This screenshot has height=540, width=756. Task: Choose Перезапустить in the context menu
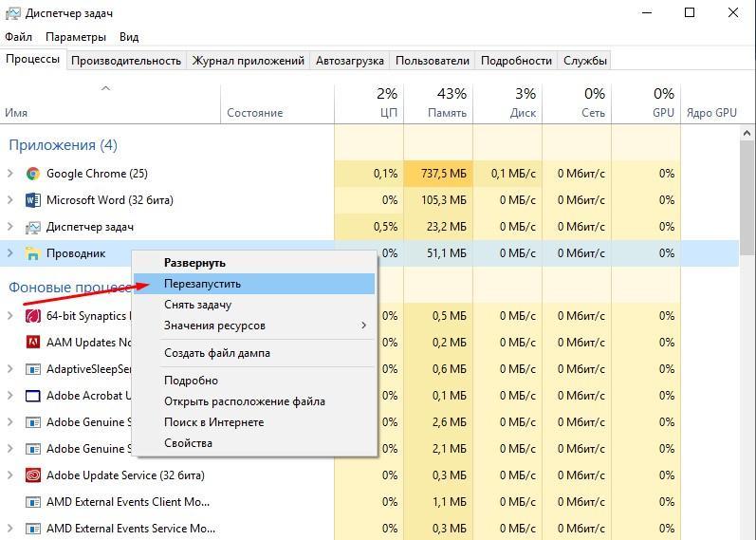tap(254, 284)
